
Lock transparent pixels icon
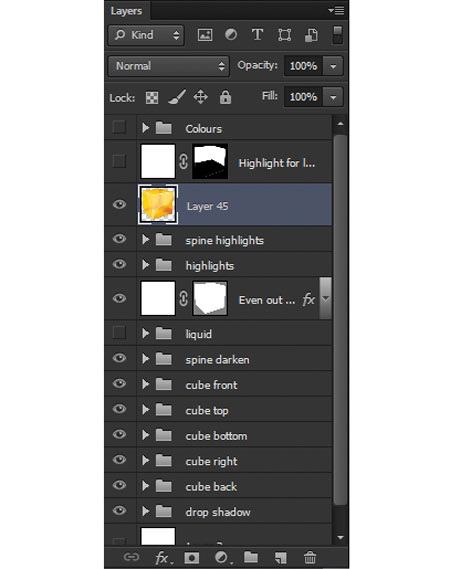[x=152, y=98]
